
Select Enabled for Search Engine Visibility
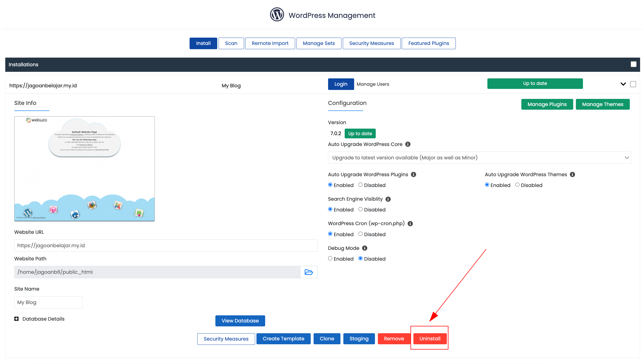point(330,209)
